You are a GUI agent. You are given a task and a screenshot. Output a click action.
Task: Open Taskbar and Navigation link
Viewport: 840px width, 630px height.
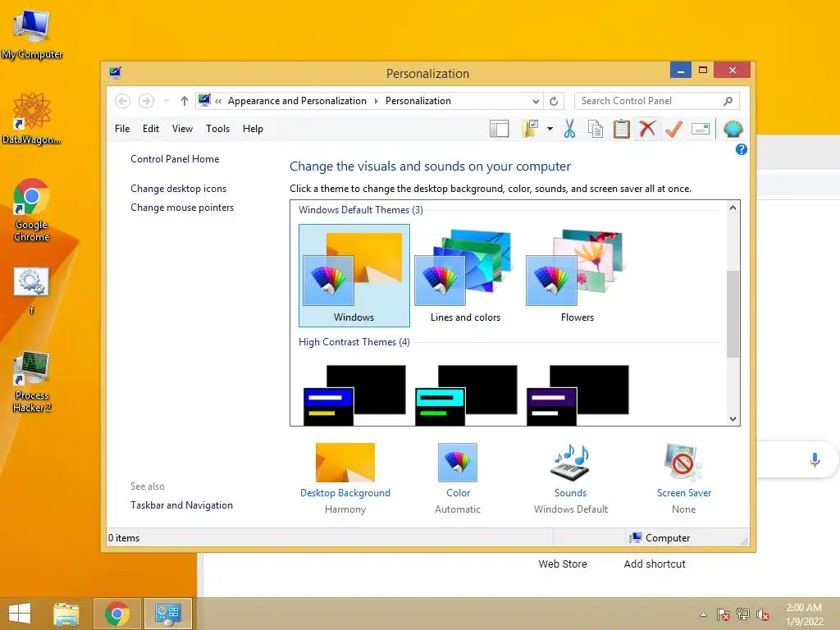point(181,505)
